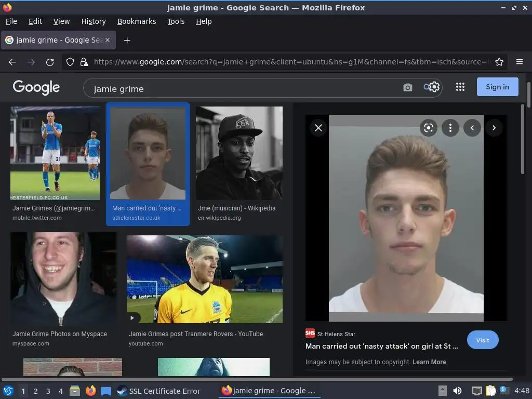The width and height of the screenshot is (532, 399).
Task: Click the forward navigation arrow
Action: (31, 62)
